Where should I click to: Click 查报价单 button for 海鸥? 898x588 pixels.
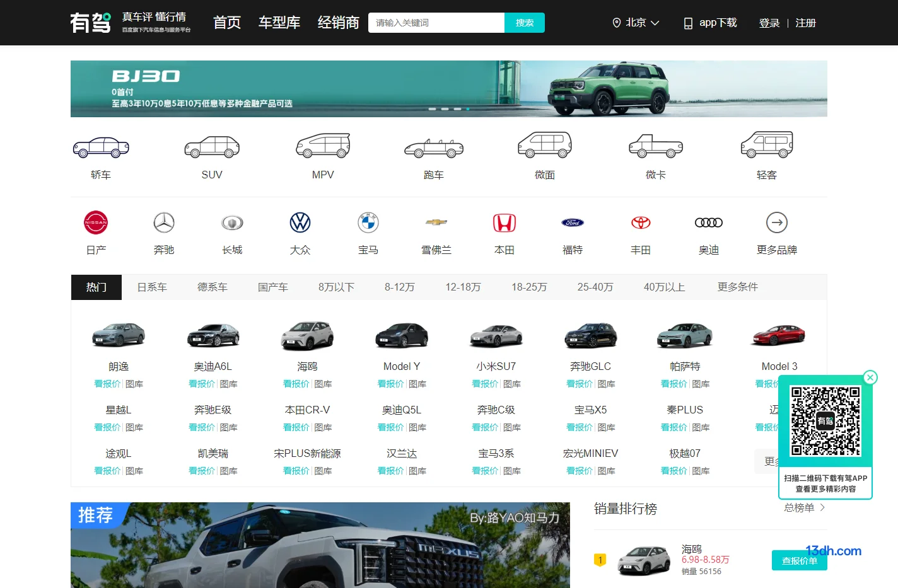(800, 560)
